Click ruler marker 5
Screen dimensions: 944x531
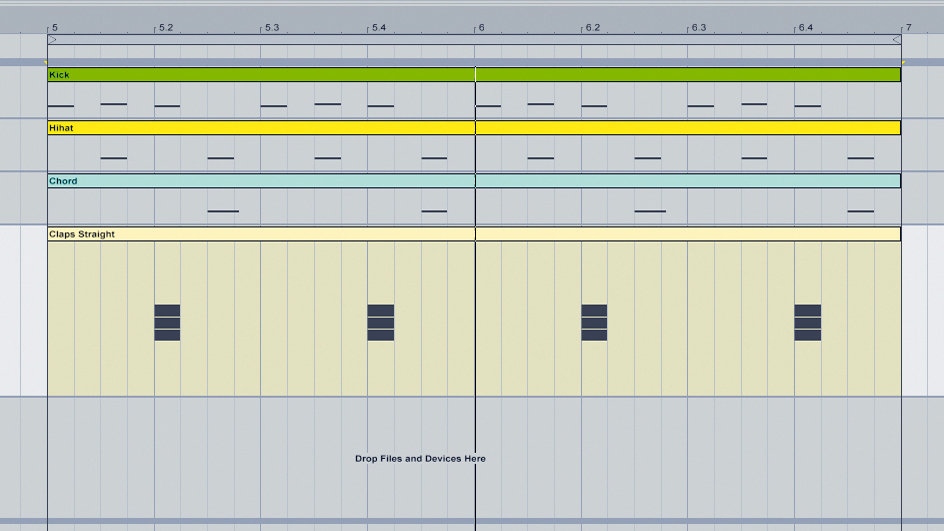(x=55, y=28)
